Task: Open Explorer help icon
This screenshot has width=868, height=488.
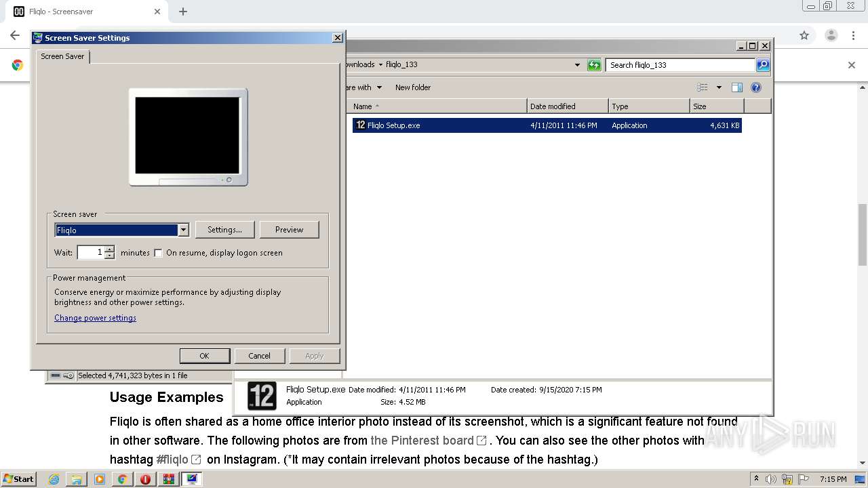Action: (x=756, y=87)
